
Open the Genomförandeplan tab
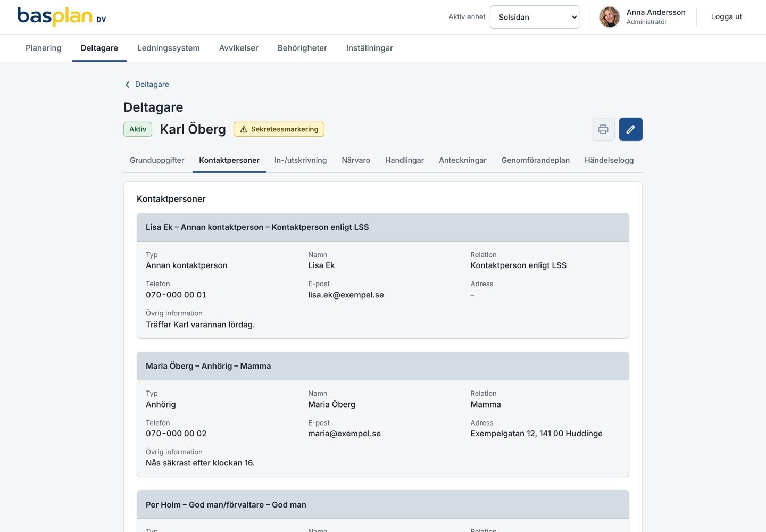click(536, 160)
